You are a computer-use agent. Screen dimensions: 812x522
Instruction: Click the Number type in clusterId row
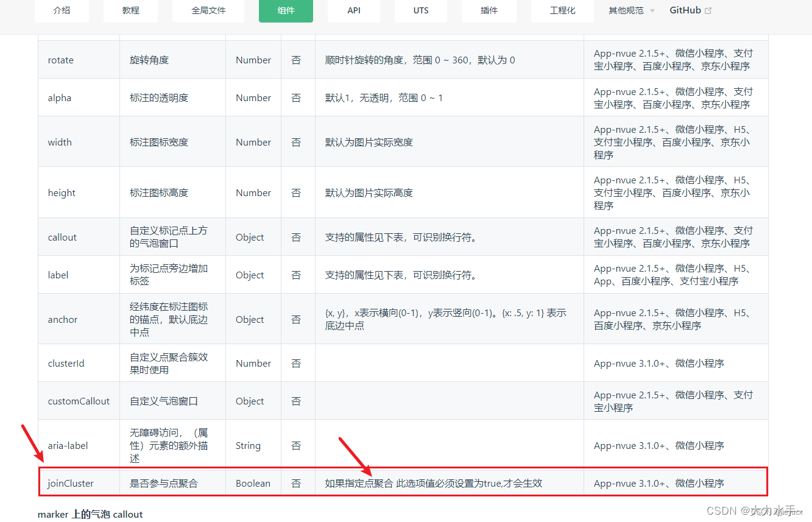tap(253, 363)
